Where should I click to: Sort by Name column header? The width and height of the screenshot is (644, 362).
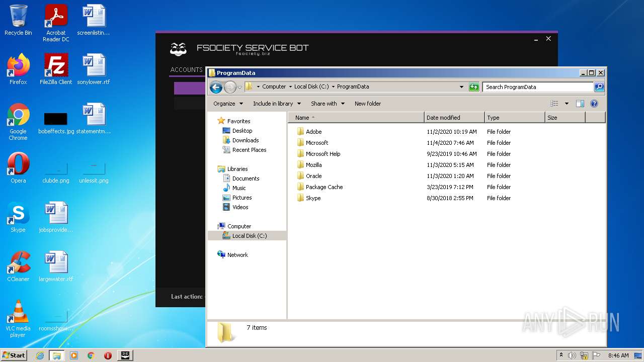click(356, 118)
